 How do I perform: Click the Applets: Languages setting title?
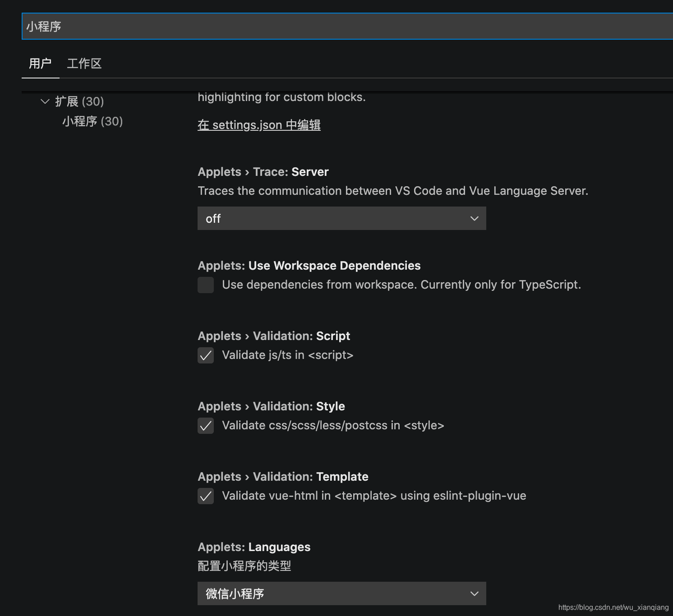pos(254,547)
